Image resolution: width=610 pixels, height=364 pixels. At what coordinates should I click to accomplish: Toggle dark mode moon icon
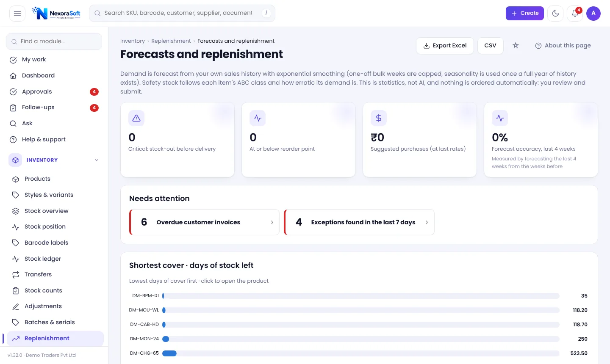555,14
